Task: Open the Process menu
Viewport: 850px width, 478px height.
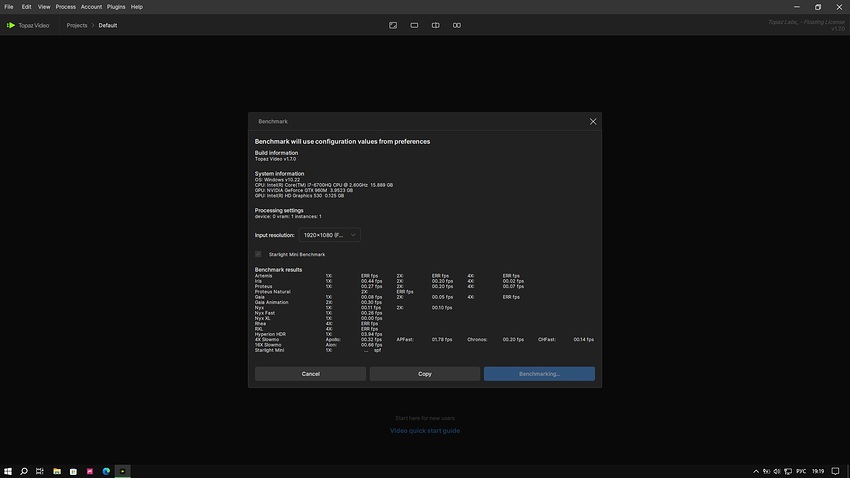Action: [x=66, y=7]
